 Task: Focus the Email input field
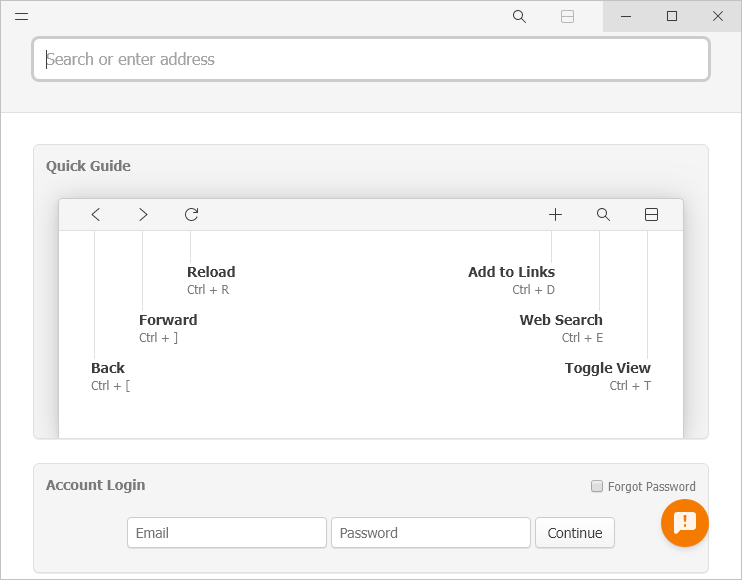click(x=227, y=533)
